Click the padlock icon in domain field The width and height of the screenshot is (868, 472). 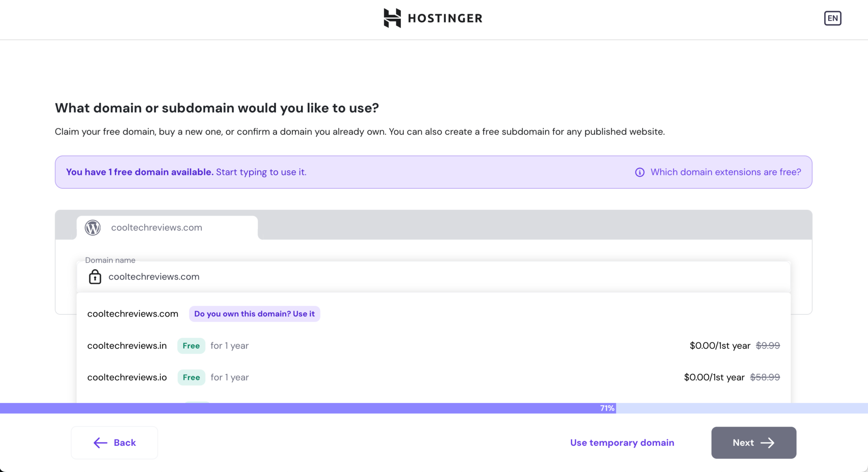[95, 277]
